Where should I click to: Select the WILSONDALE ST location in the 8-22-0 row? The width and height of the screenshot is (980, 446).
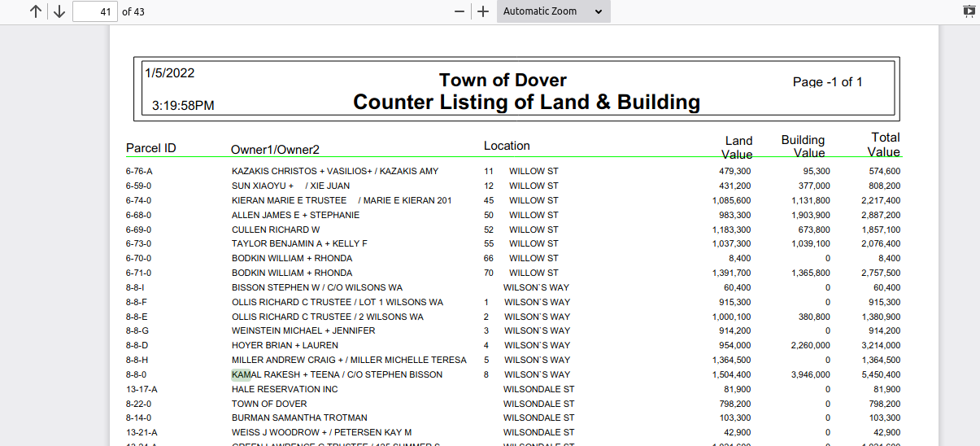[x=538, y=404]
